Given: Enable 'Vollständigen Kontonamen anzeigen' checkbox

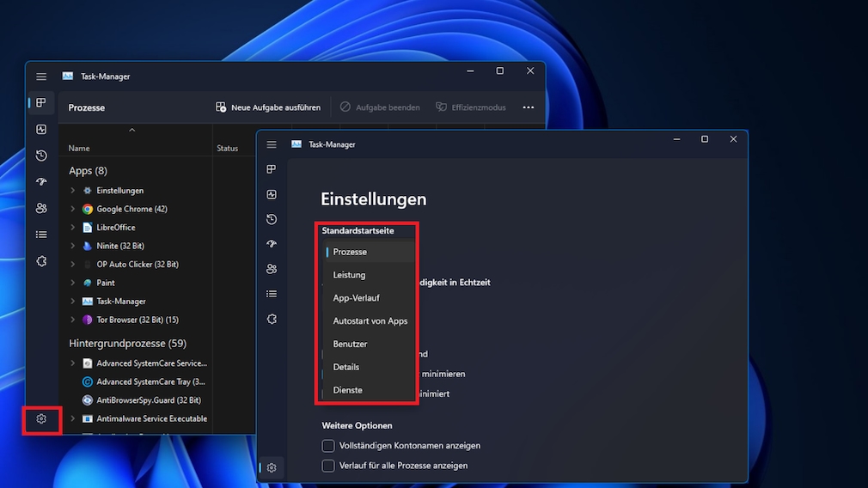Looking at the screenshot, I should (x=327, y=446).
